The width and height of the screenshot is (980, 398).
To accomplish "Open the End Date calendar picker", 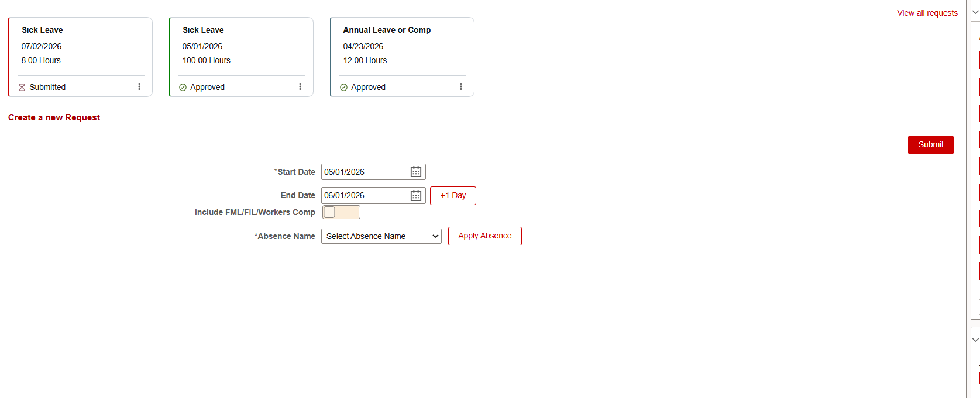I will pos(416,196).
